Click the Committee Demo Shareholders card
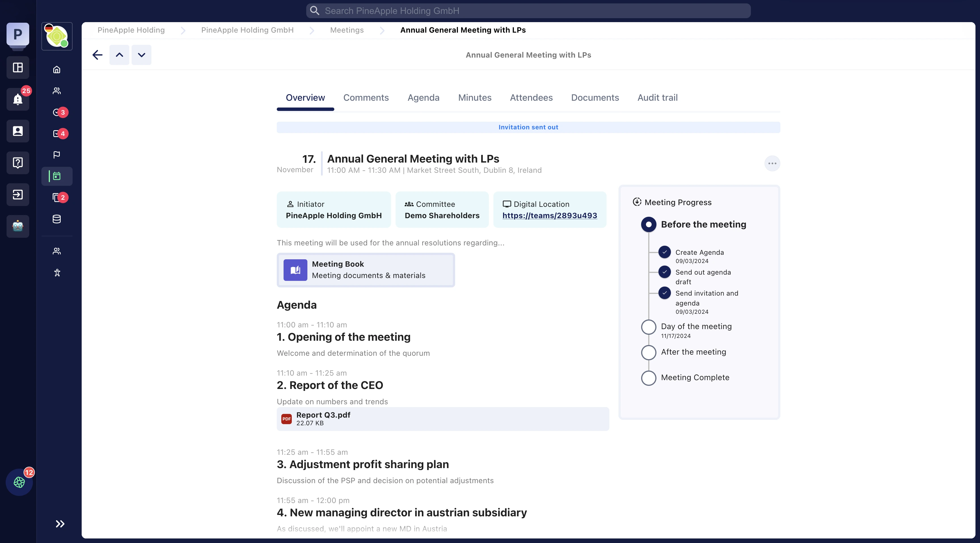Image resolution: width=980 pixels, height=543 pixels. tap(442, 210)
